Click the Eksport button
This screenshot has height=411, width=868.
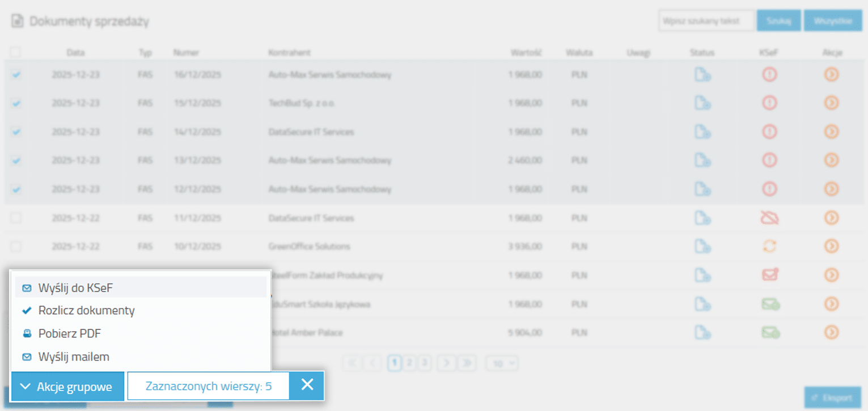(x=832, y=398)
